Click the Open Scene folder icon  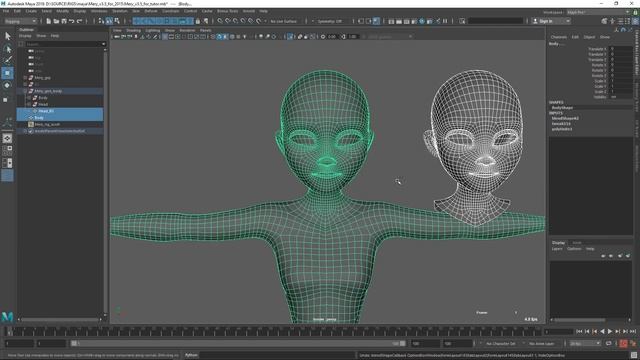coord(56,21)
